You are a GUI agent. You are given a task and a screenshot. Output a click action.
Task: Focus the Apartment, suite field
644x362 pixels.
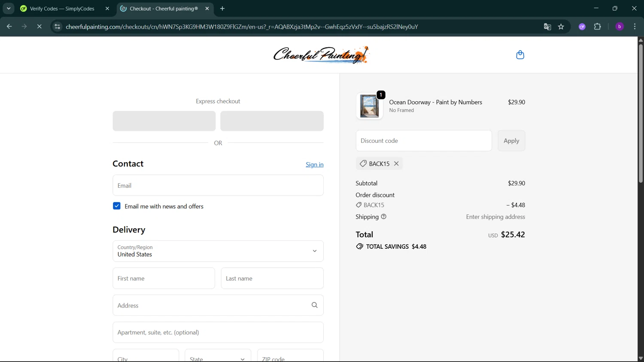(x=218, y=332)
